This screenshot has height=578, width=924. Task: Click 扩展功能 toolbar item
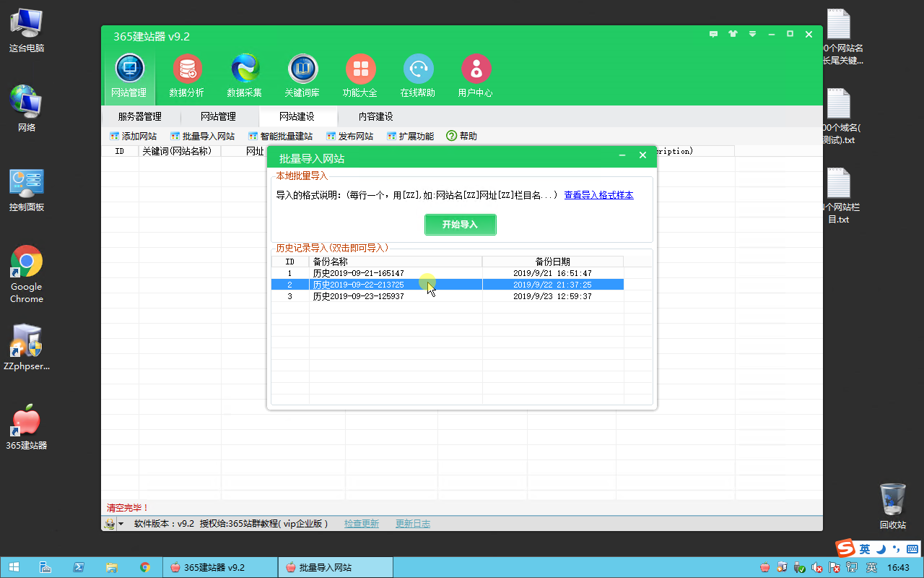pos(410,136)
